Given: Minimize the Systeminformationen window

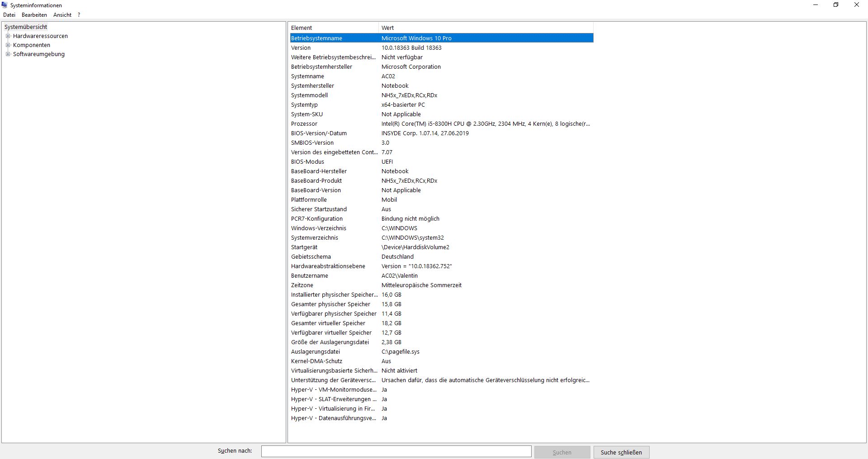Looking at the screenshot, I should pyautogui.click(x=816, y=5).
